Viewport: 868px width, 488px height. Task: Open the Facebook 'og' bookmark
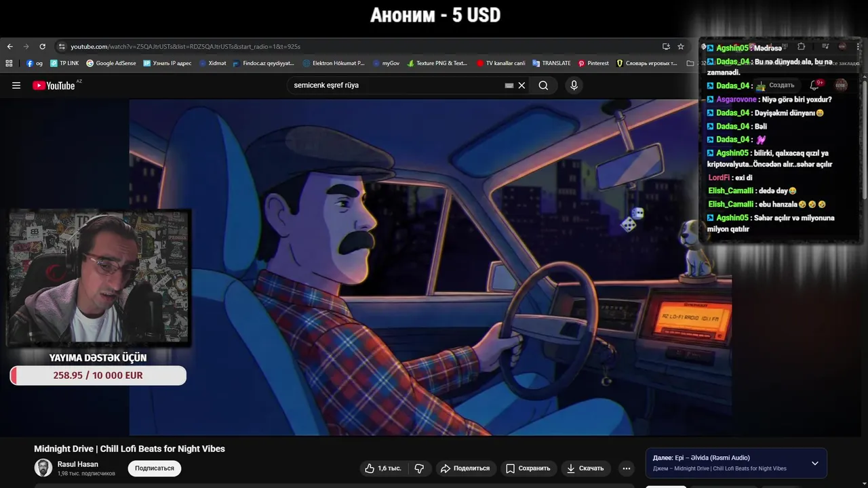click(35, 63)
